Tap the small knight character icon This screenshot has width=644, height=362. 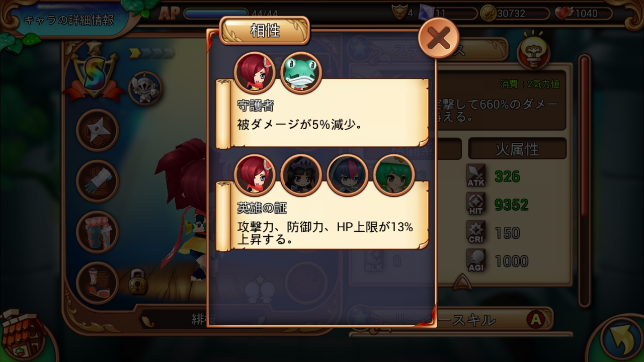[x=145, y=88]
